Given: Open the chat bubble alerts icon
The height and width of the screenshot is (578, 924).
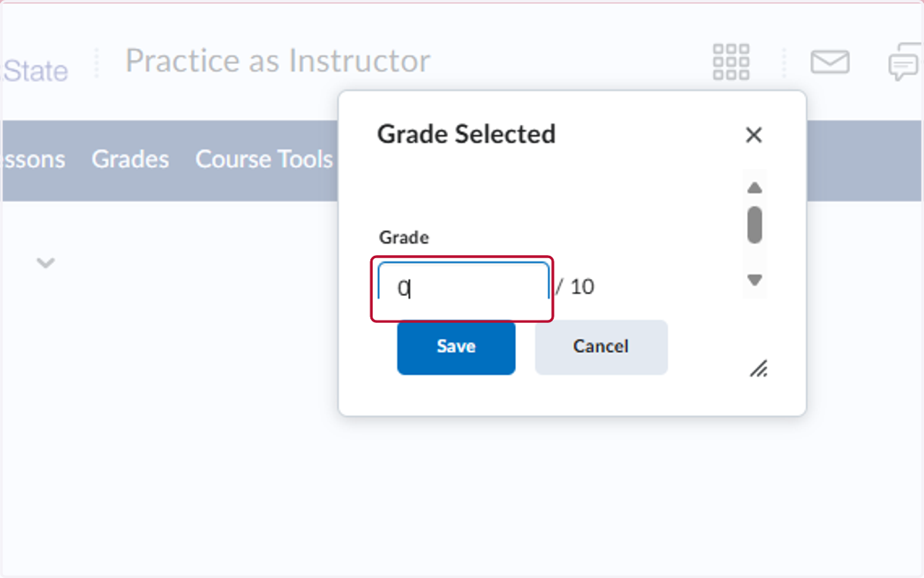Looking at the screenshot, I should 906,62.
